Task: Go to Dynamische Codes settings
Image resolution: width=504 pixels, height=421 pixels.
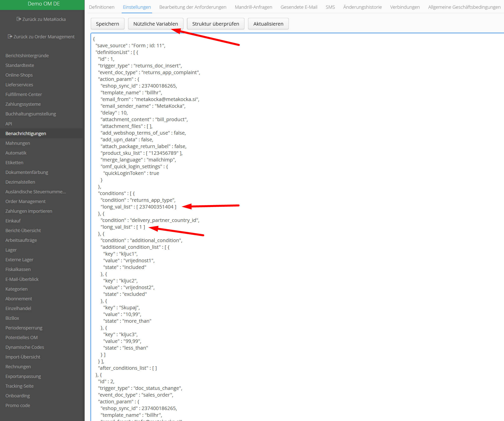Action: 25,347
